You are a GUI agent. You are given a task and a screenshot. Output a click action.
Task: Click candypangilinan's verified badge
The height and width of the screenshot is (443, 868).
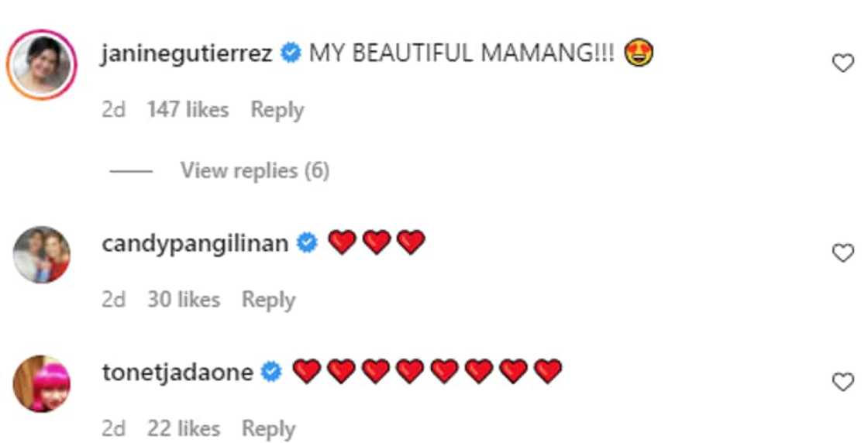pyautogui.click(x=308, y=244)
